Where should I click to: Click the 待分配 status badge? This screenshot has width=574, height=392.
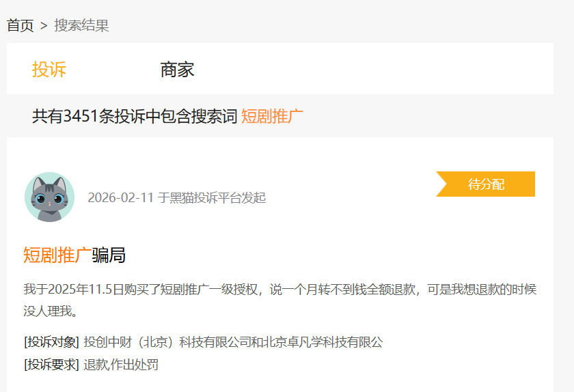487,184
